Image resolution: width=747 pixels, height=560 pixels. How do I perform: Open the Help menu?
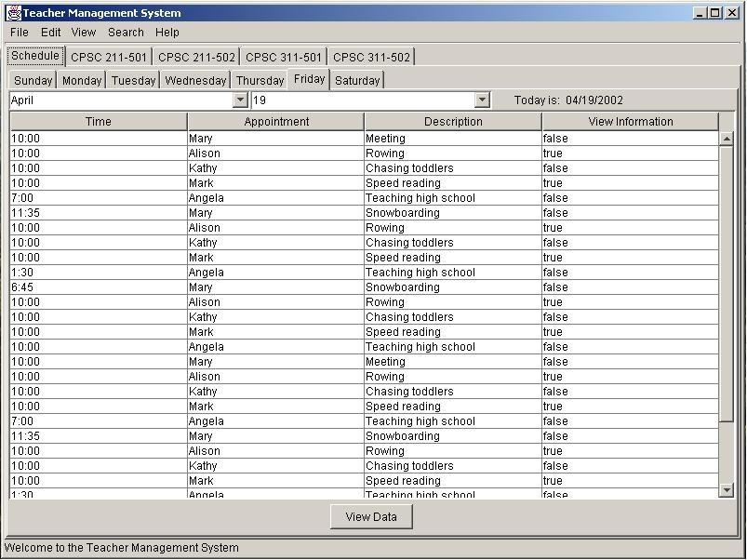point(166,32)
